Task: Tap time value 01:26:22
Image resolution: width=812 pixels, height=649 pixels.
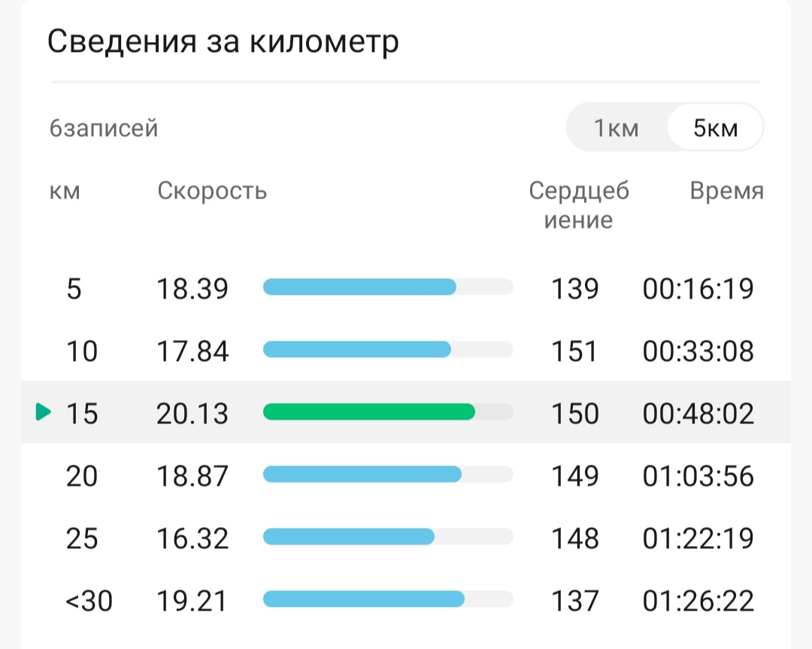Action: pos(698,601)
